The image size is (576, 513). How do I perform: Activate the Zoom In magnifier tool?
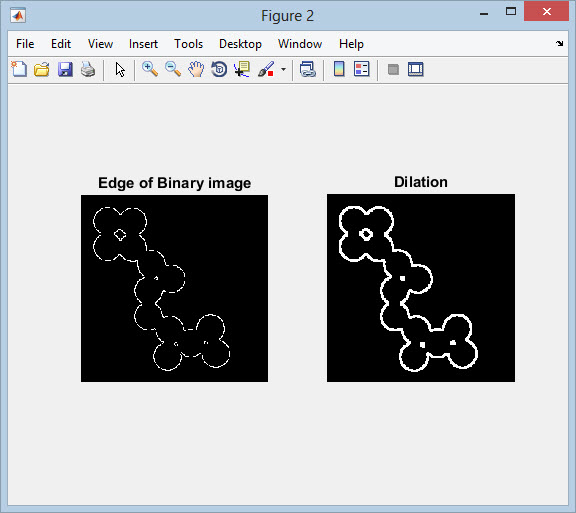[x=150, y=69]
